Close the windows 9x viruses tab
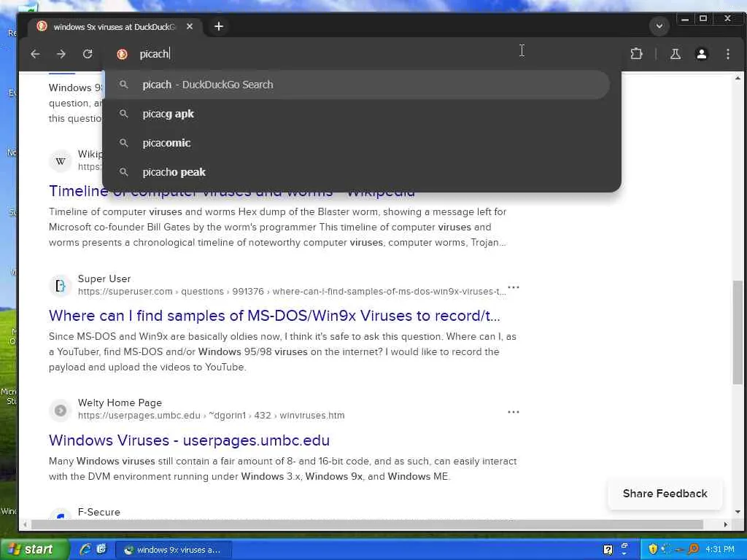The width and height of the screenshot is (747, 560). coord(190,27)
